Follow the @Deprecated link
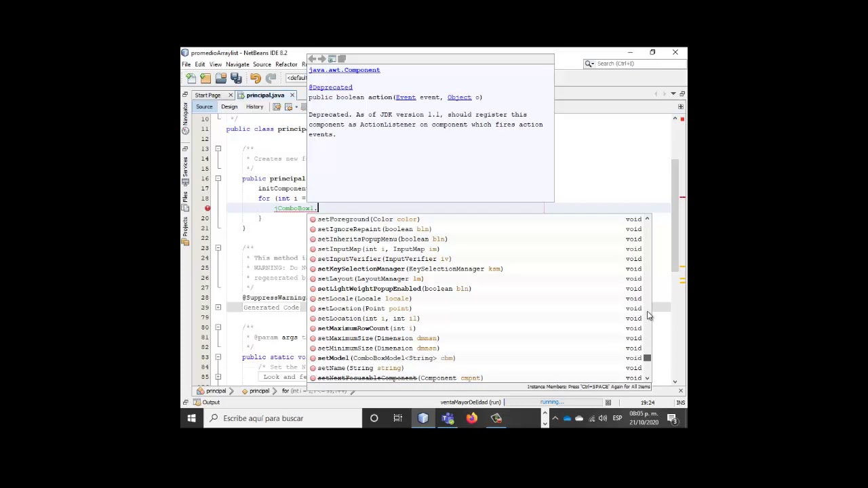The width and height of the screenshot is (868, 488). tap(331, 87)
